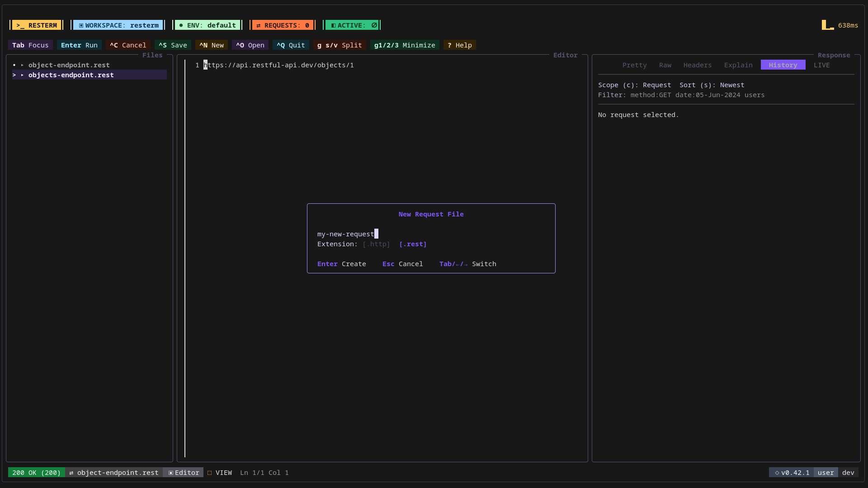Click Esc Cancel in the dialog
This screenshot has width=868, height=488.
[402, 264]
